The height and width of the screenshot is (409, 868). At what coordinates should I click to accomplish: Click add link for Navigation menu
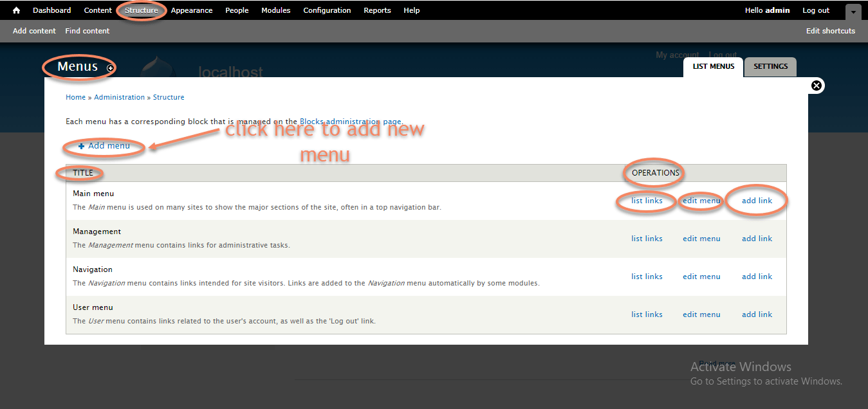tap(757, 277)
